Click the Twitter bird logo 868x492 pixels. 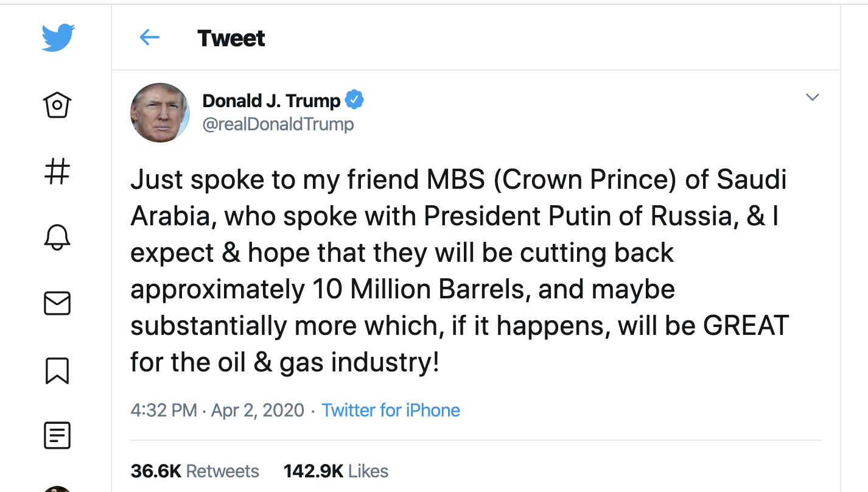point(58,37)
